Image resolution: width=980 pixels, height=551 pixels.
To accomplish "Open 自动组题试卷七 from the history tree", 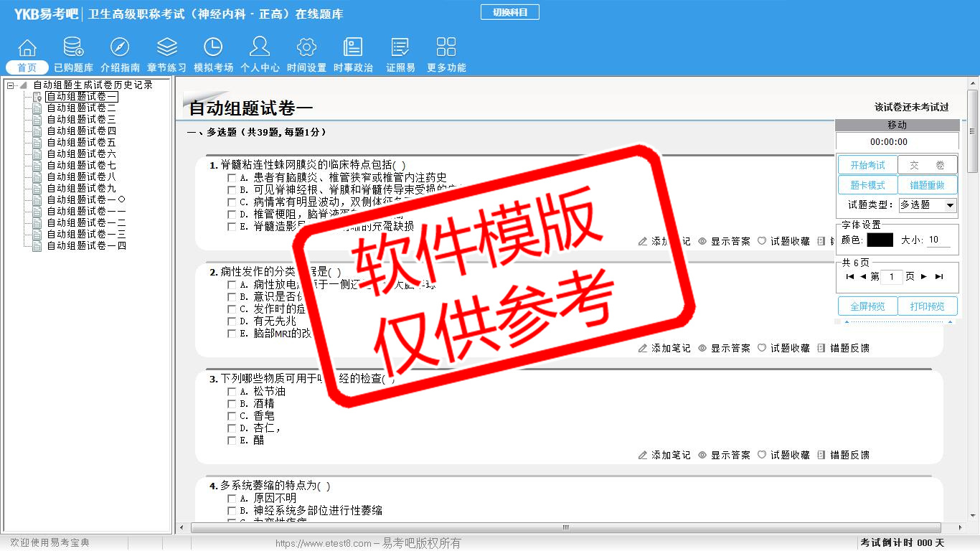I will pyautogui.click(x=81, y=166).
